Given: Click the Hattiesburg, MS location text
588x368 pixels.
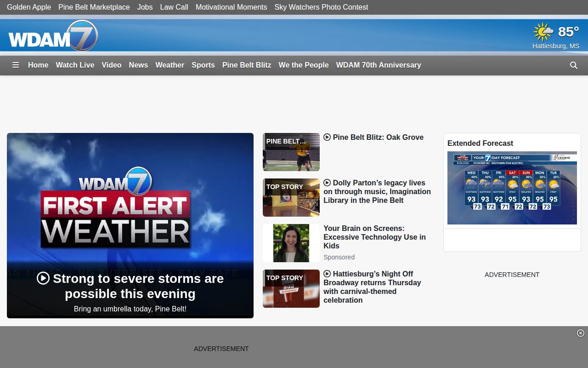Looking at the screenshot, I should click(x=556, y=46).
